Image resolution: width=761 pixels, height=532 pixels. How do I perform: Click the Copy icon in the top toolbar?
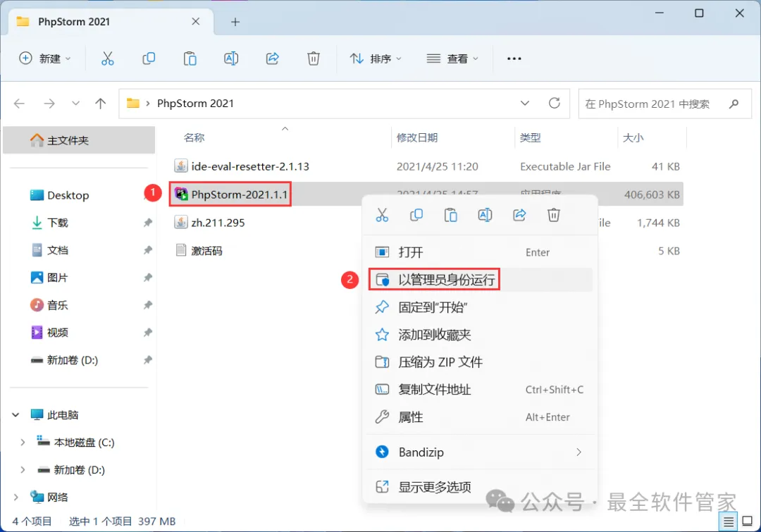149,58
